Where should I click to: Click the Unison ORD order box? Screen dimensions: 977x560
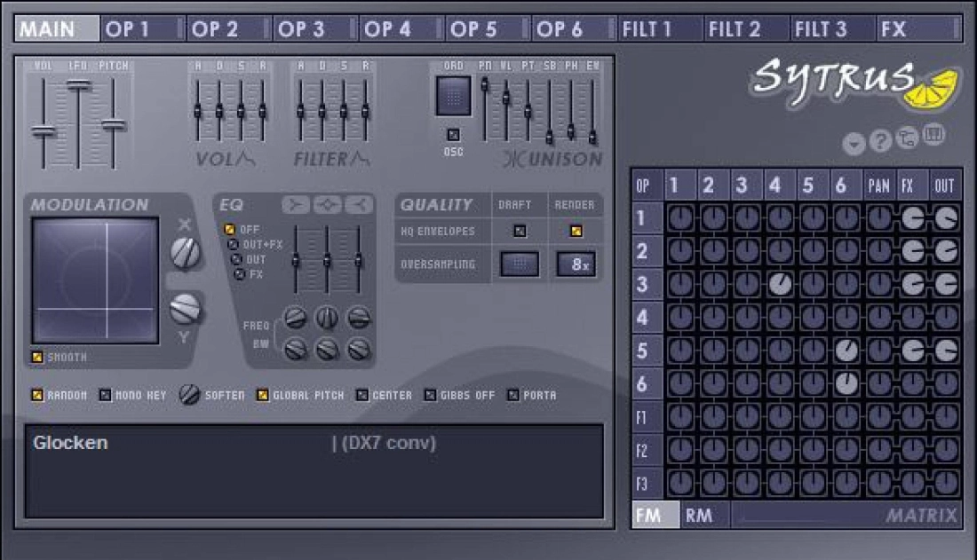tap(454, 96)
